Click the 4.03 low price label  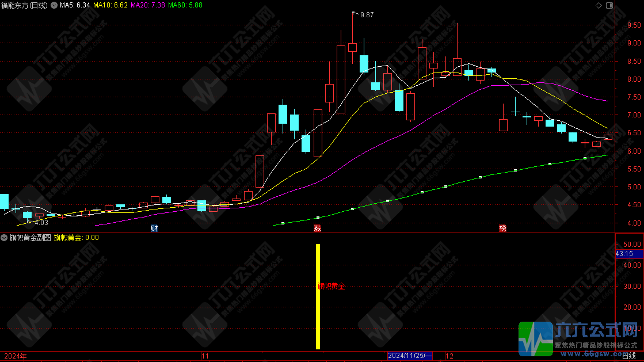pos(41,222)
